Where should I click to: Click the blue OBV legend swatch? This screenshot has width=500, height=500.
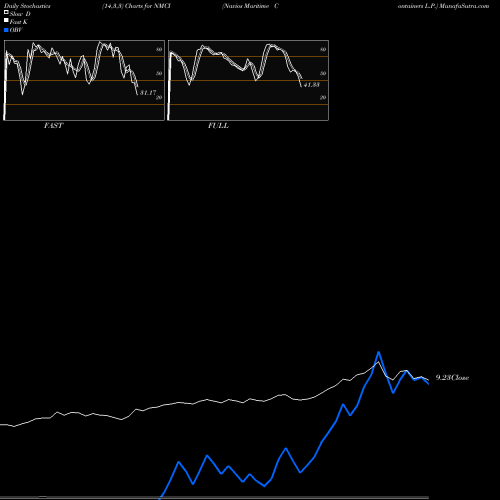tap(6, 30)
